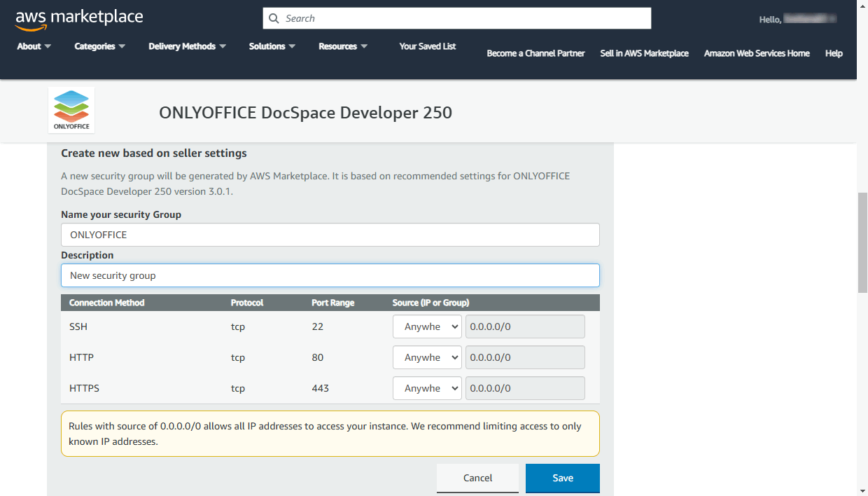The height and width of the screenshot is (496, 868).
Task: Click the AWS Marketplace logo
Action: [78, 18]
